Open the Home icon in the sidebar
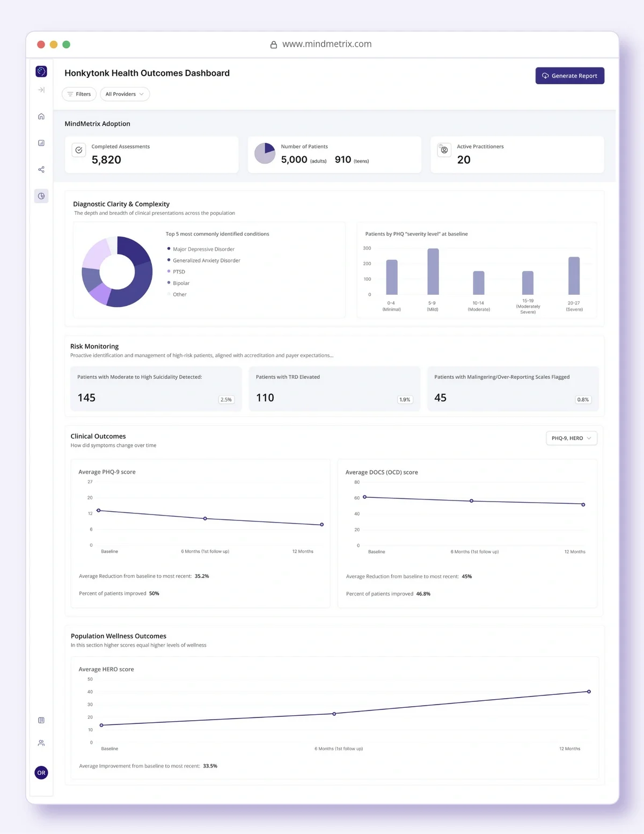644x834 pixels. (41, 117)
